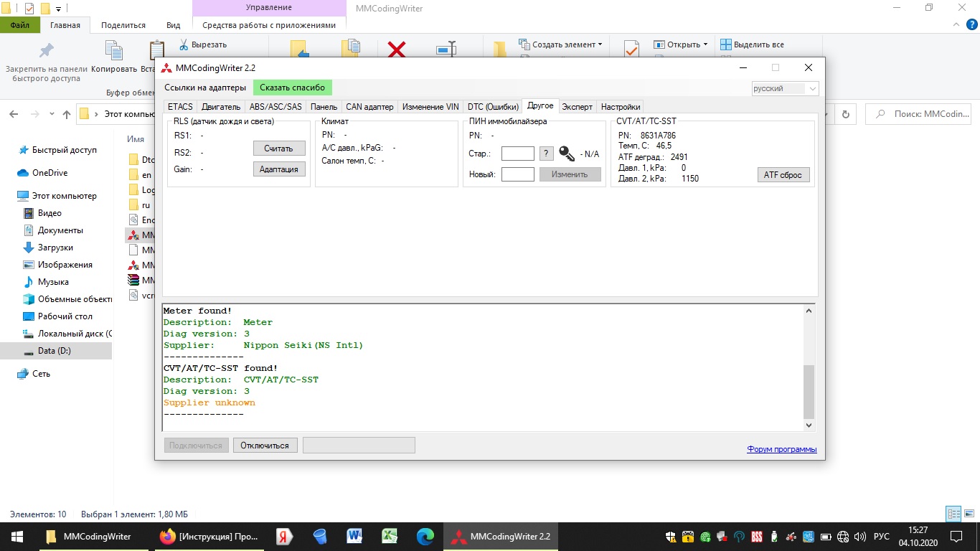Click the network globe icon in the system tray
This screenshot has height=551, width=980.
(843, 537)
